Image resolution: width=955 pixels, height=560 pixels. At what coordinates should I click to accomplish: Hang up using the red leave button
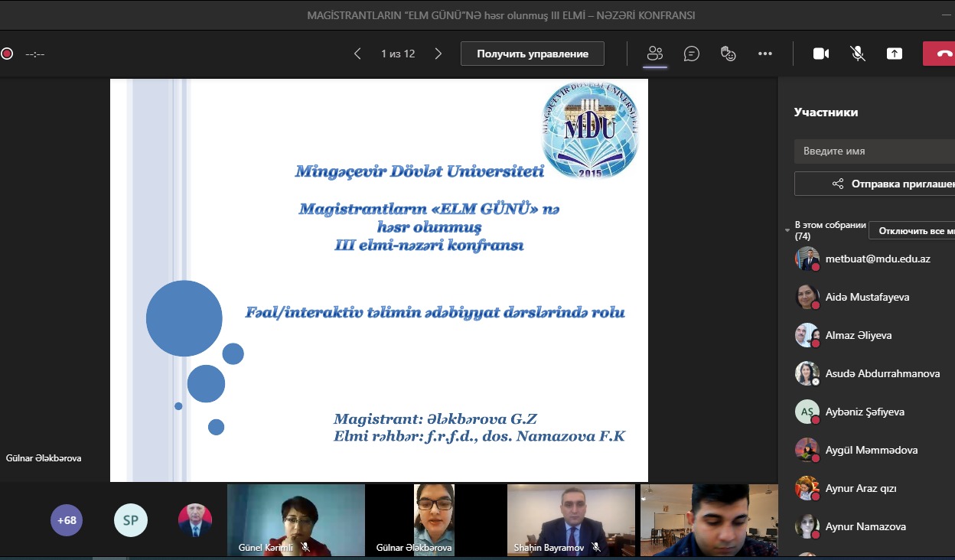pos(941,54)
